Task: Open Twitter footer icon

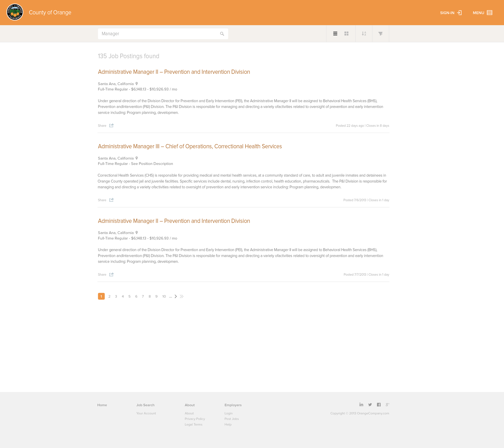Action: 370,405
